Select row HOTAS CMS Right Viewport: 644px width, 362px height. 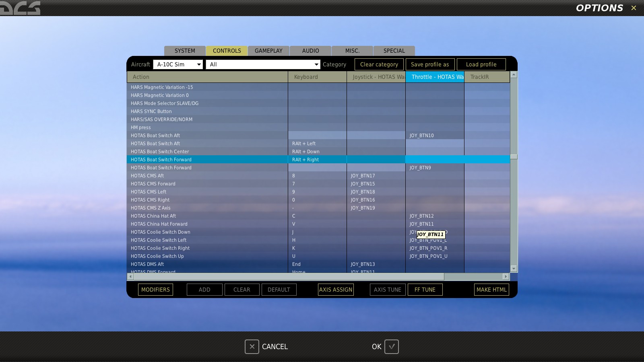318,200
